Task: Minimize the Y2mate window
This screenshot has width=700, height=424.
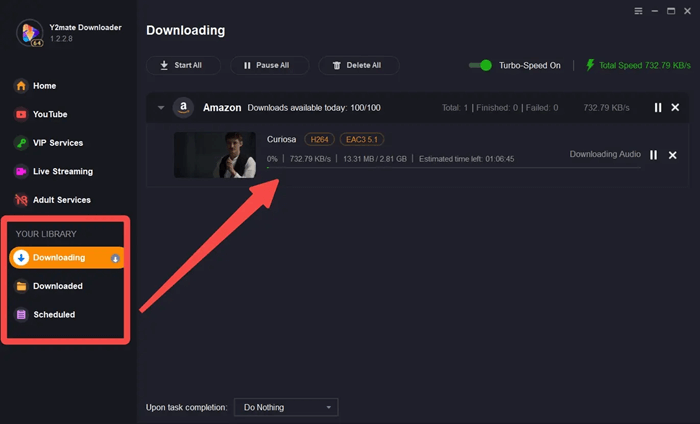Action: pos(654,11)
